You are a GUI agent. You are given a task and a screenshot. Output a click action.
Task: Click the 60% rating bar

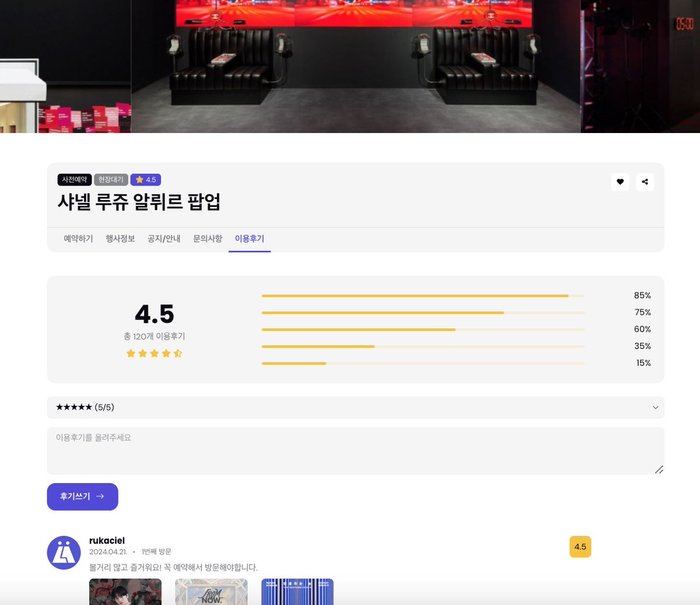coord(423,330)
